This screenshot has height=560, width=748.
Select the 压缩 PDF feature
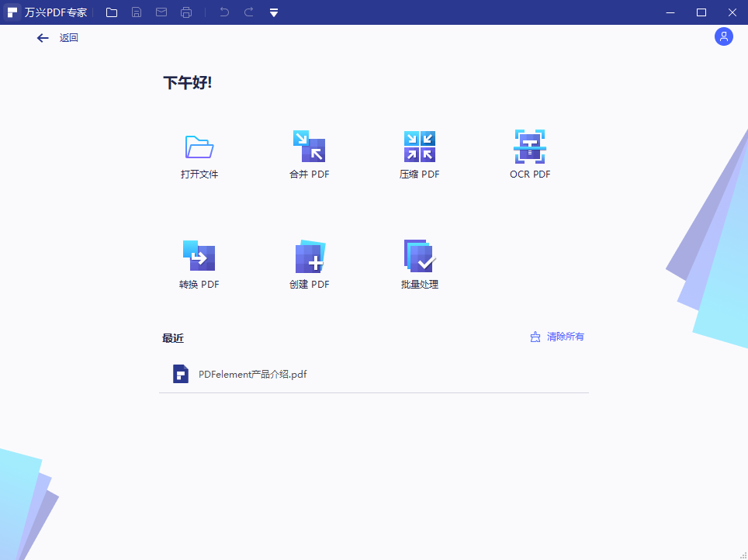[x=419, y=152]
